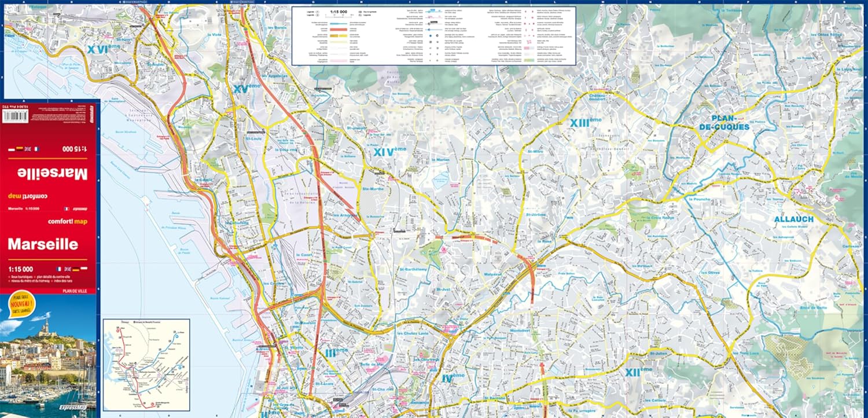Click the ALLAUCH town label
Viewport: 868px width, 418px height.
click(793, 219)
